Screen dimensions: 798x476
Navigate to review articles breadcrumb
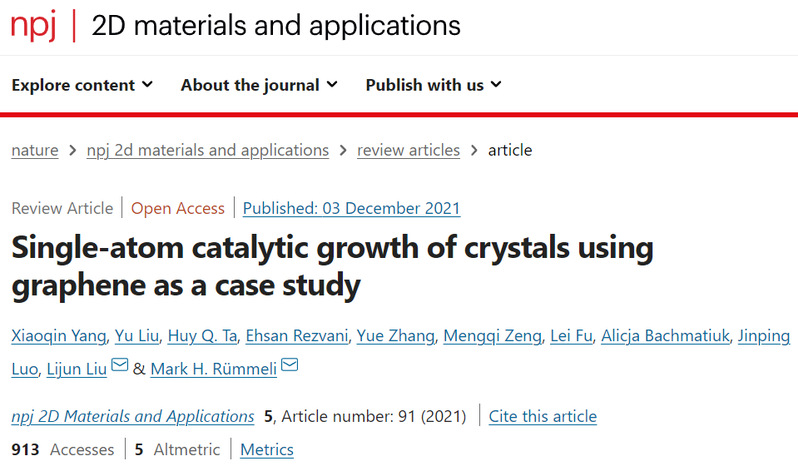tap(408, 150)
